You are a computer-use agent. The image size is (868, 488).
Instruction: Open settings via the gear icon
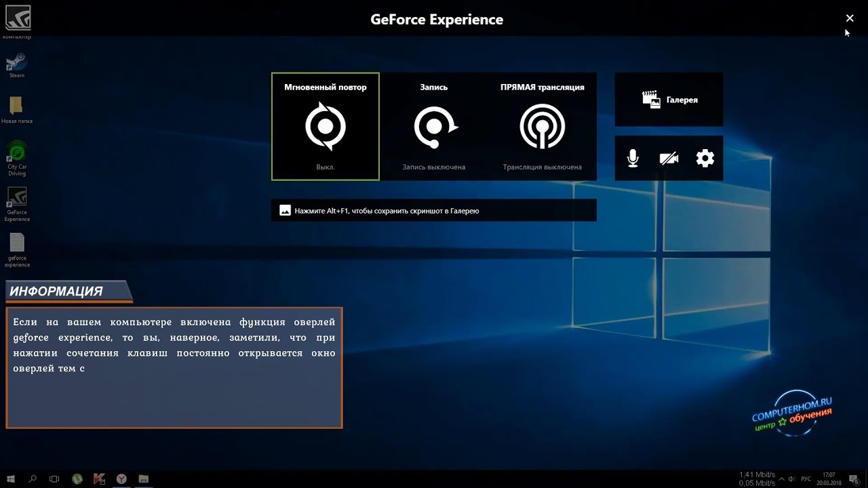tap(705, 159)
